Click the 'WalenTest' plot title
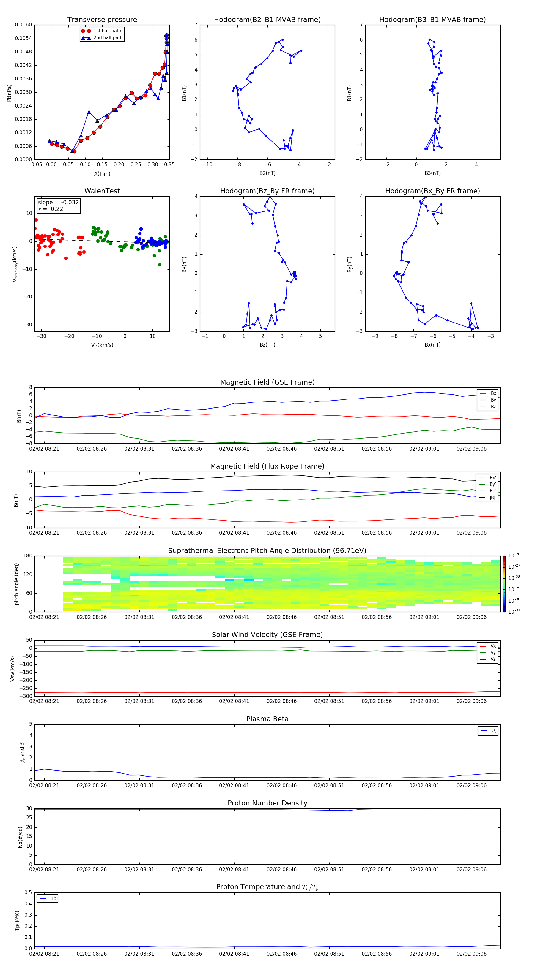Screen dimensions: 535x980 point(102,191)
